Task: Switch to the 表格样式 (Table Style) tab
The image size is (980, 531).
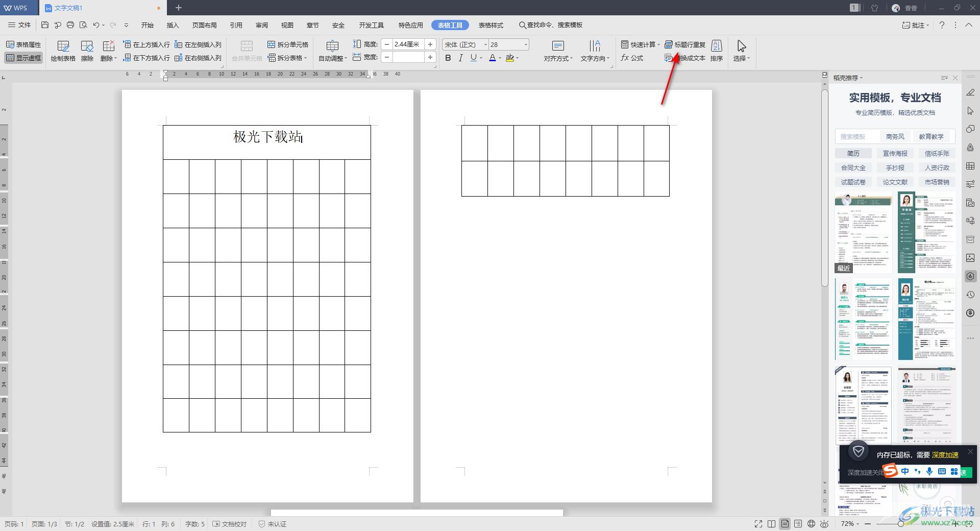Action: 491,25
